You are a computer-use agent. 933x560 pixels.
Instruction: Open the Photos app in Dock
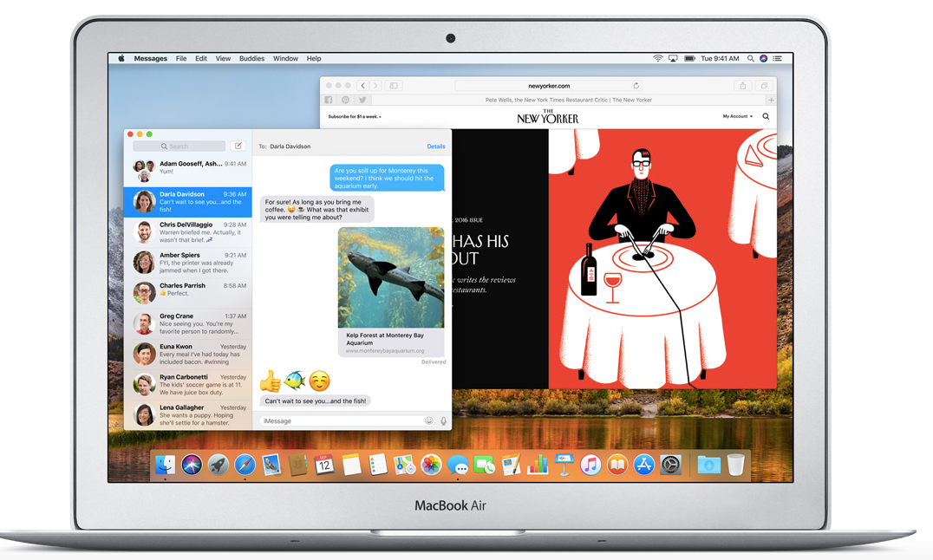coord(431,466)
